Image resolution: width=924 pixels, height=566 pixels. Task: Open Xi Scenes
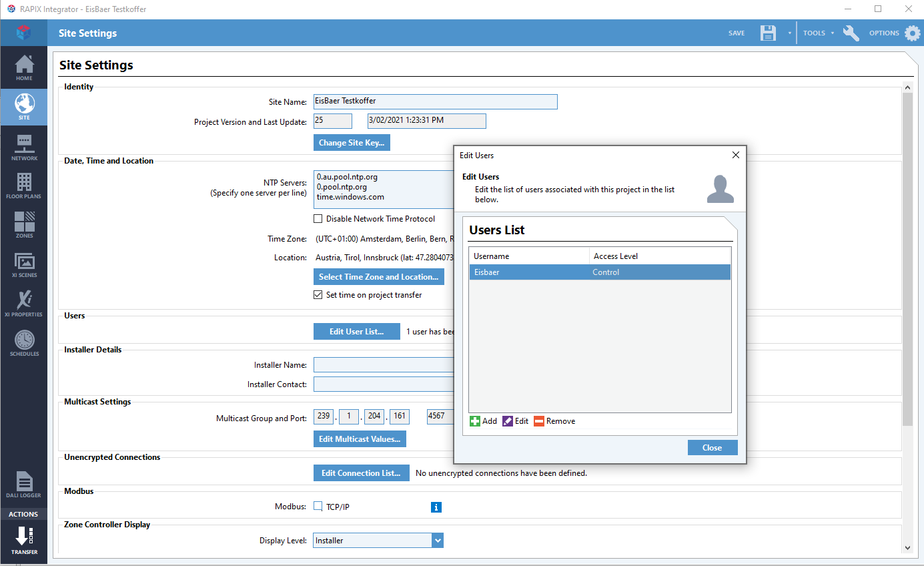pyautogui.click(x=24, y=264)
